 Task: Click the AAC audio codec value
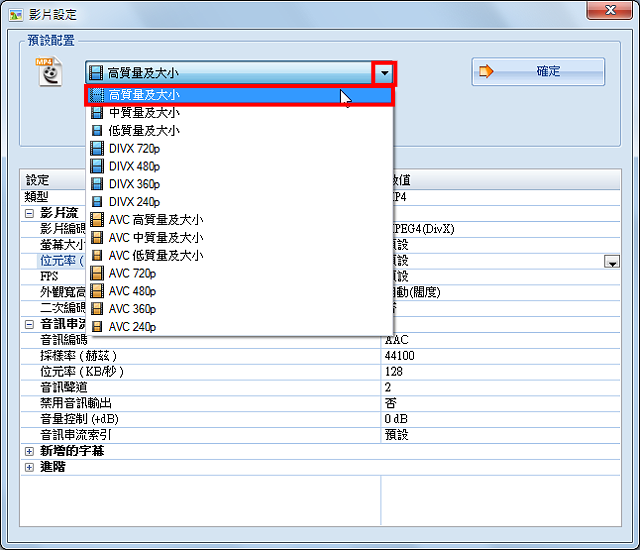coord(396,340)
